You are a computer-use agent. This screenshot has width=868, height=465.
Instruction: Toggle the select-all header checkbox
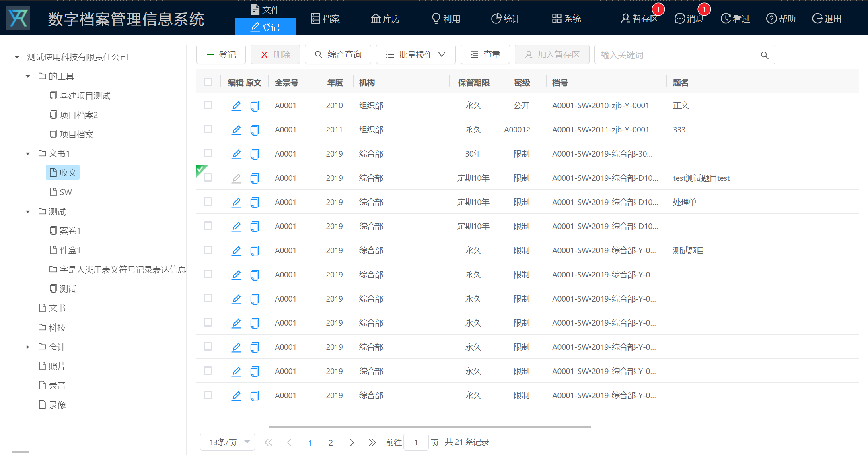tap(208, 82)
